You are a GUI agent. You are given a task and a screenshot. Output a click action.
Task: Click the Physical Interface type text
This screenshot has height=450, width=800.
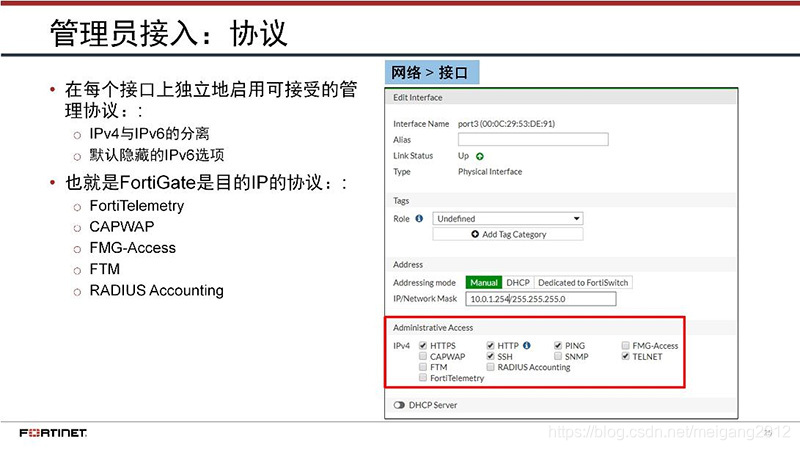click(x=490, y=171)
